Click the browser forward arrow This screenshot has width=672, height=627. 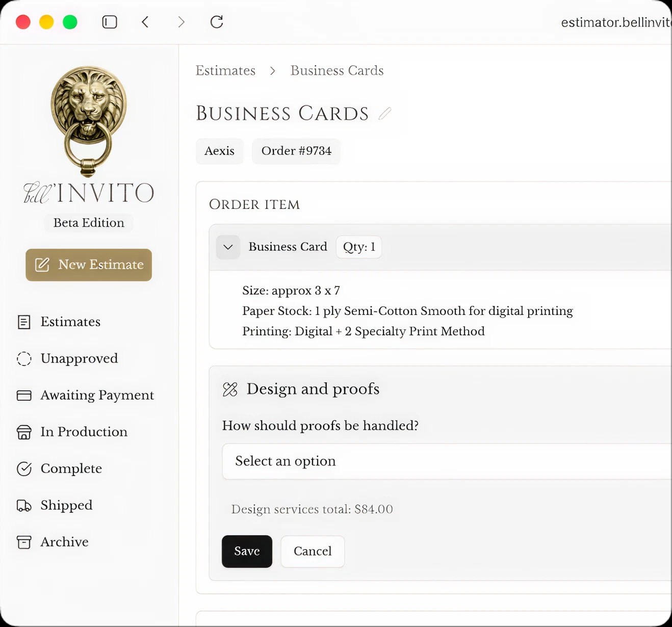[181, 22]
